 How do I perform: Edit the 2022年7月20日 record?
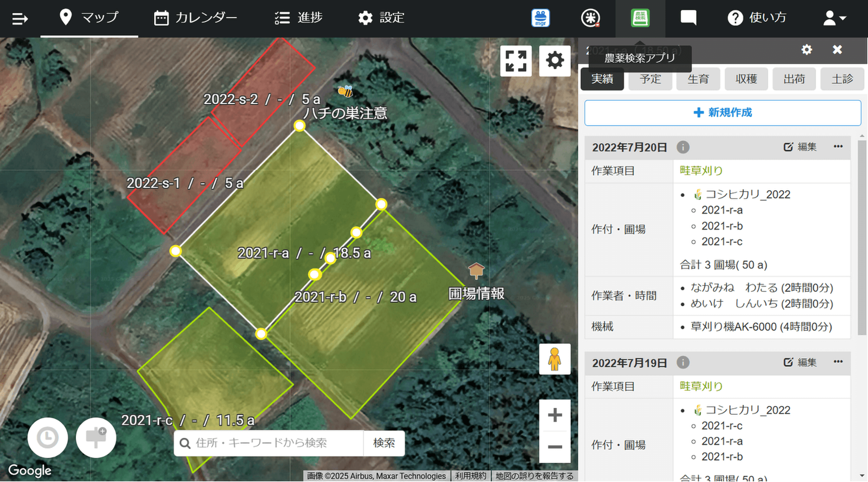[x=800, y=147]
